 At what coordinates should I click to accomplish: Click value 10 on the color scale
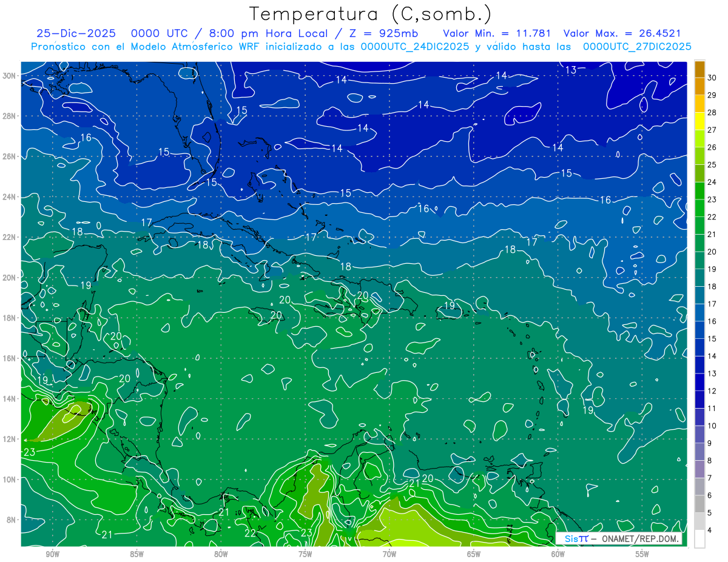click(712, 426)
